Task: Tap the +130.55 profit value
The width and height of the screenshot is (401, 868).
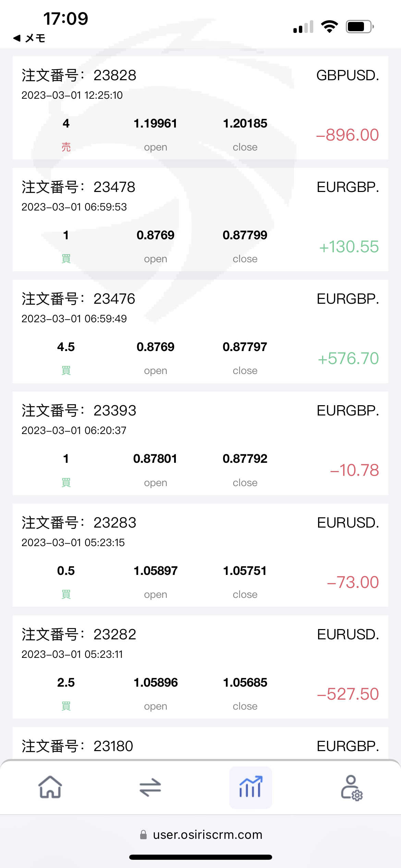Action: pos(349,247)
